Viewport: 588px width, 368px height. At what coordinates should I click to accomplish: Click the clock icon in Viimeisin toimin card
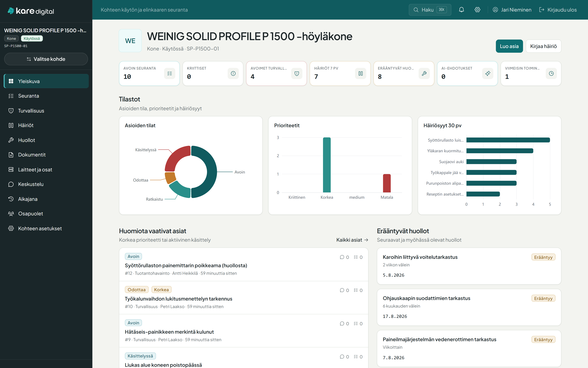[551, 73]
